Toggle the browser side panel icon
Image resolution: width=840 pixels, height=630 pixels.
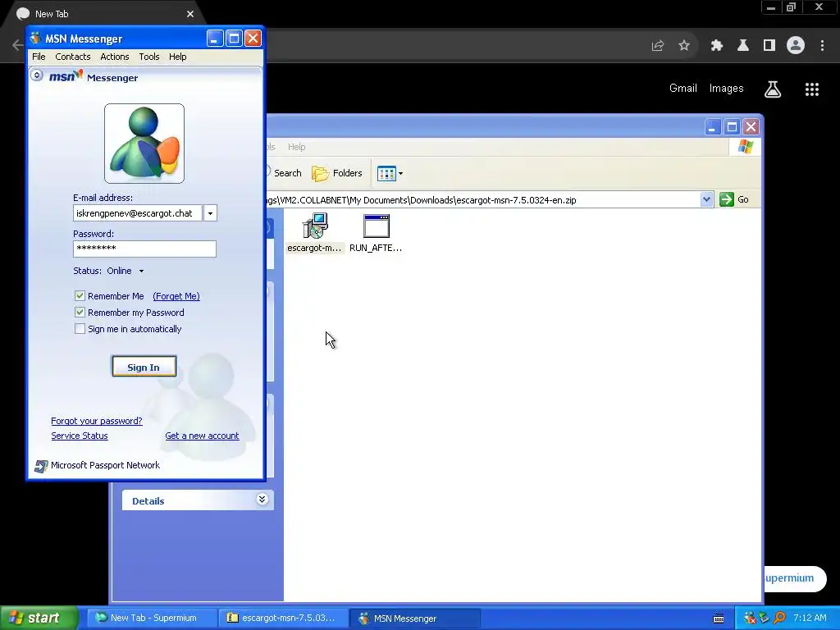[x=769, y=46]
